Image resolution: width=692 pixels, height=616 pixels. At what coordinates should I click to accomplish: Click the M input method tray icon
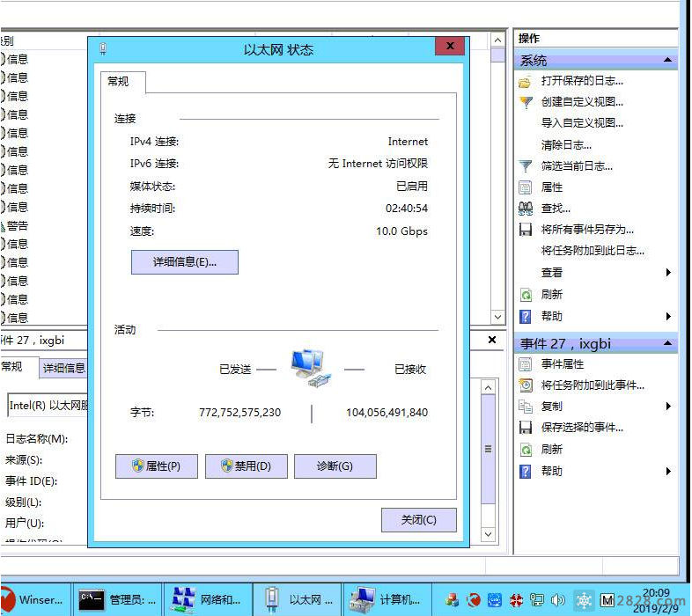click(x=607, y=599)
